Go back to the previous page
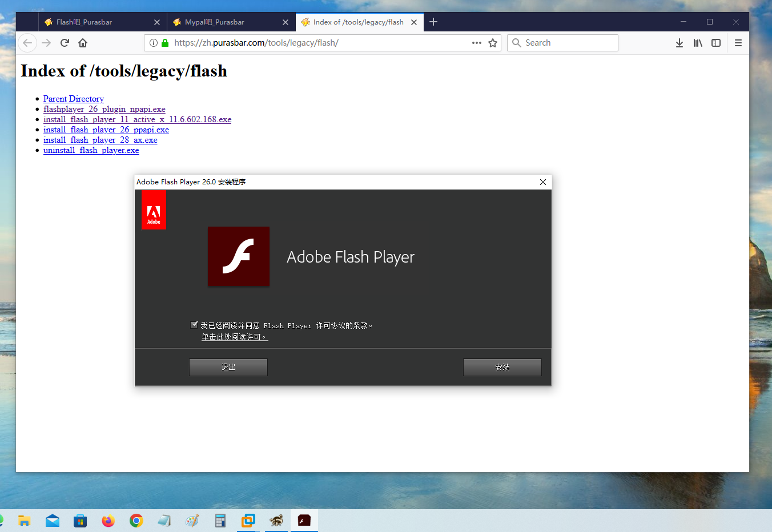This screenshot has width=772, height=532. click(x=27, y=43)
